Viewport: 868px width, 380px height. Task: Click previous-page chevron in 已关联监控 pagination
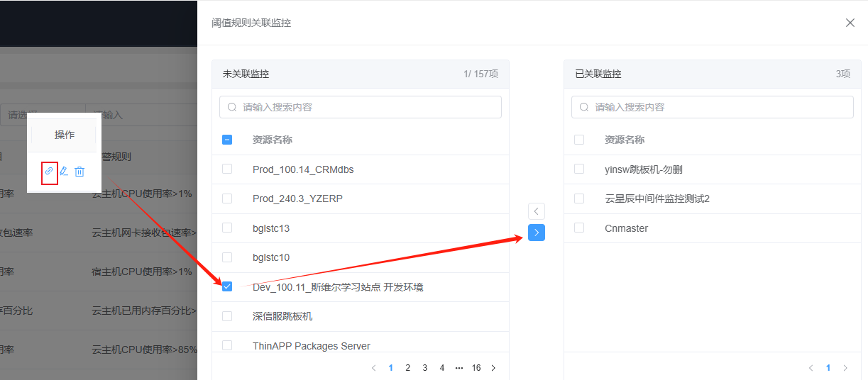coord(811,368)
